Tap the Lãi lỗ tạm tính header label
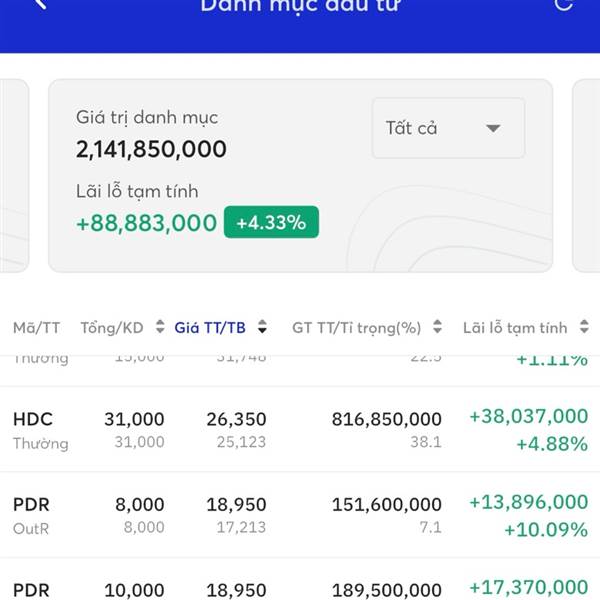Screen dimensions: 600x600 (x=515, y=328)
